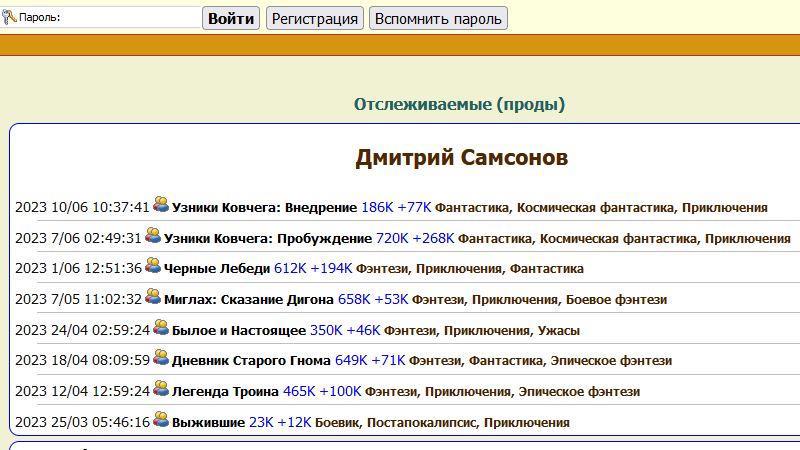Click Вспомнить пароль button
Screen dimensions: 800x450
(x=438, y=18)
